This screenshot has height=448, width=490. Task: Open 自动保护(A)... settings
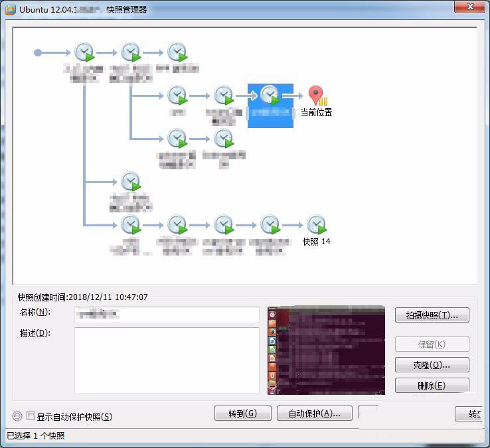[314, 413]
